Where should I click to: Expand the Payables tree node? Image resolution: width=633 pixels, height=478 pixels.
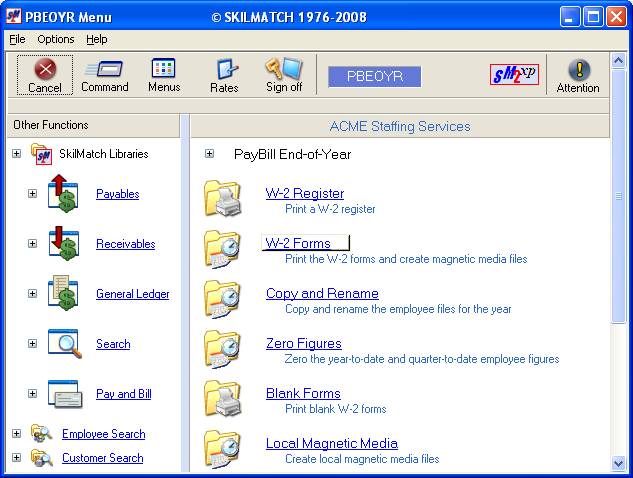tap(32, 194)
